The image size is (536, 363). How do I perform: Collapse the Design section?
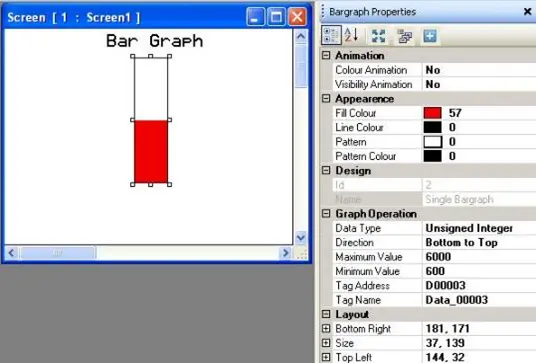(326, 170)
